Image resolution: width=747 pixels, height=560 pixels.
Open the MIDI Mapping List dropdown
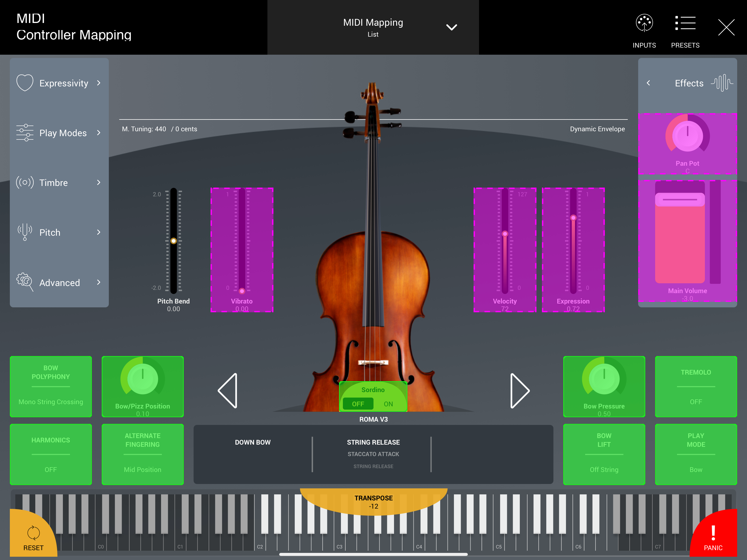click(451, 27)
